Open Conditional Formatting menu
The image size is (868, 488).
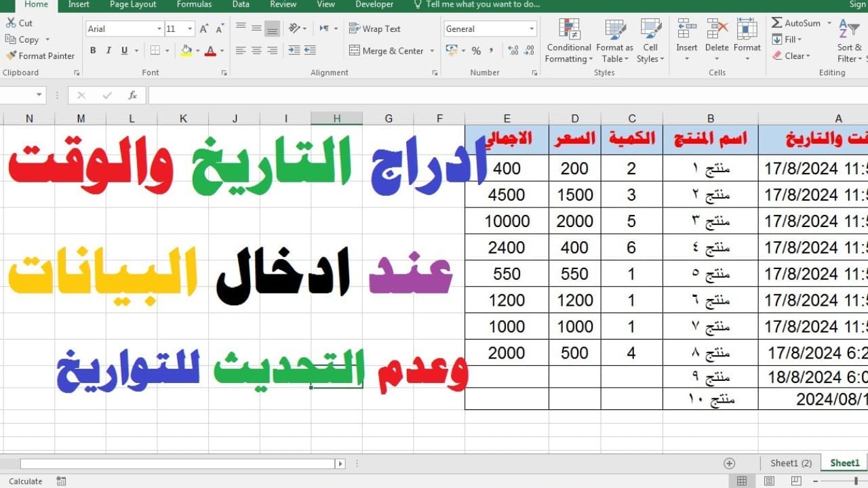[569, 41]
